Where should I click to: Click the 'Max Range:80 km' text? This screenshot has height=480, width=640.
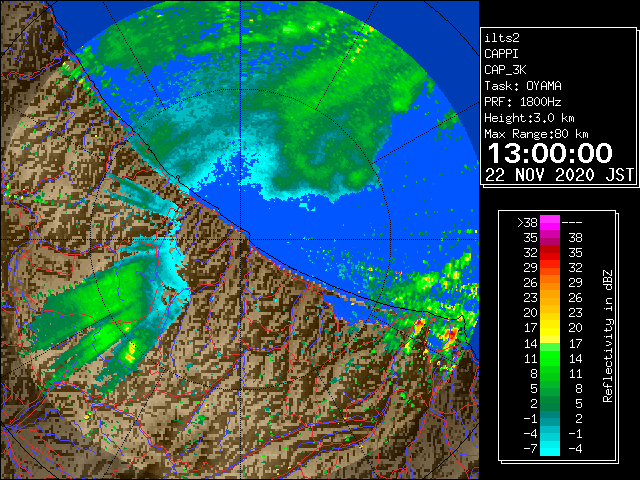pyautogui.click(x=536, y=134)
